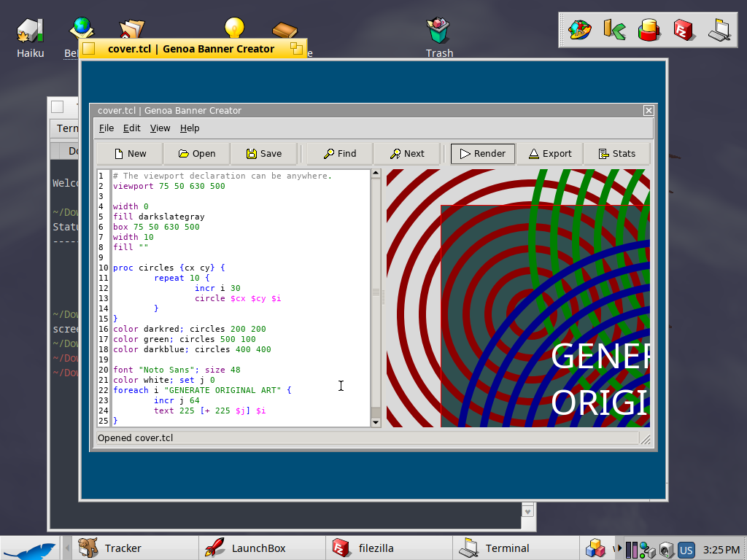The height and width of the screenshot is (560, 747).
Task: Show Stats for the script
Action: pos(616,154)
